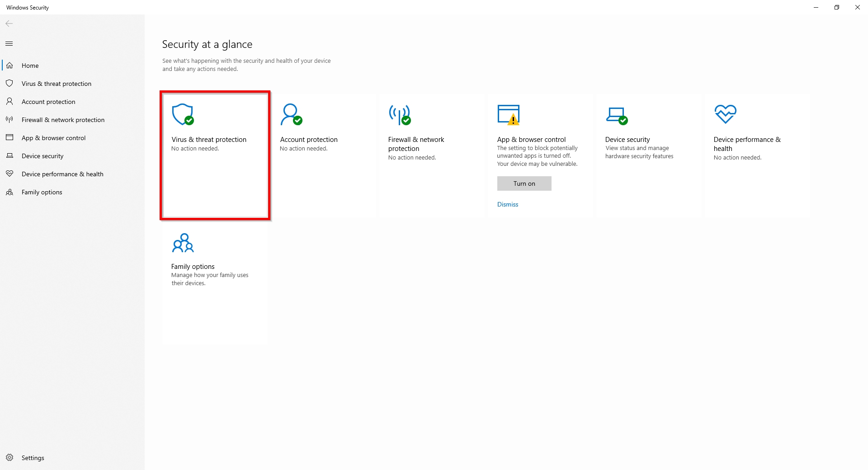Click 'Manage how your family uses their devices' text

click(x=210, y=279)
